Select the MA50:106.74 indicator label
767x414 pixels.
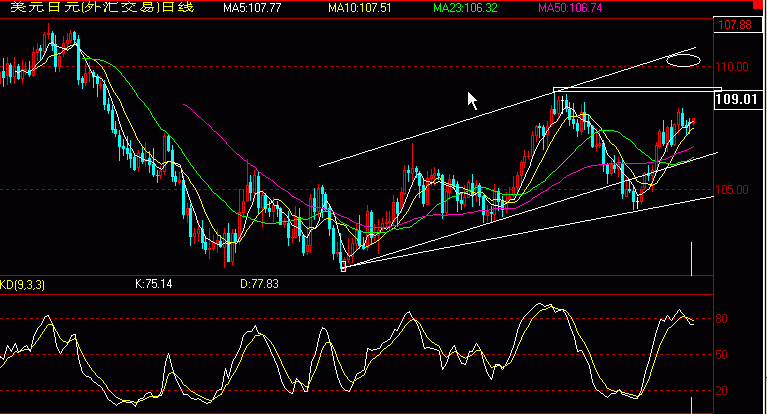570,8
